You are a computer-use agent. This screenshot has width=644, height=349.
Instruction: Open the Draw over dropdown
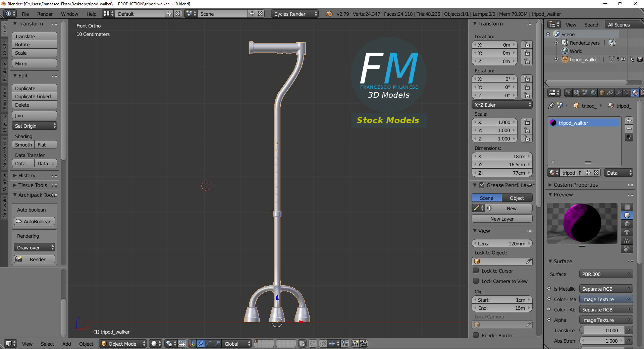point(35,247)
